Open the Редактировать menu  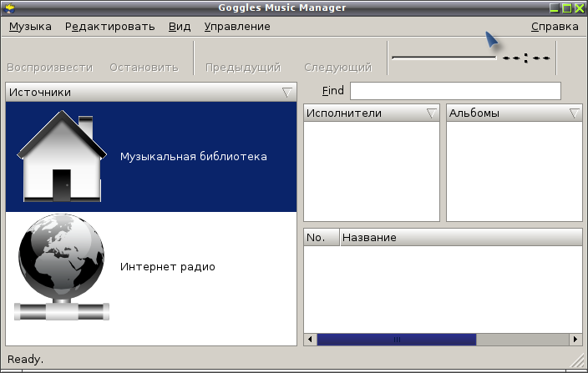pos(110,27)
